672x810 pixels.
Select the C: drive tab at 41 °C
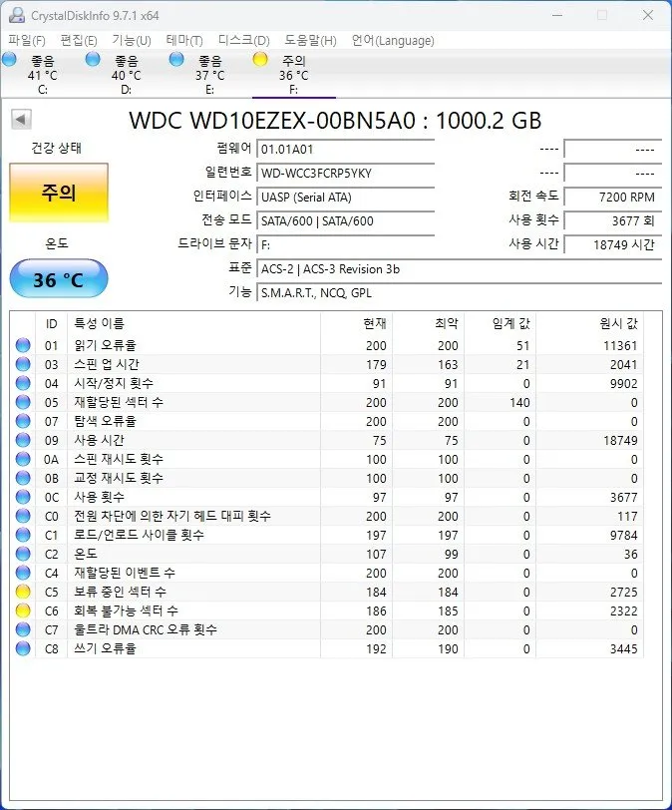(x=42, y=75)
